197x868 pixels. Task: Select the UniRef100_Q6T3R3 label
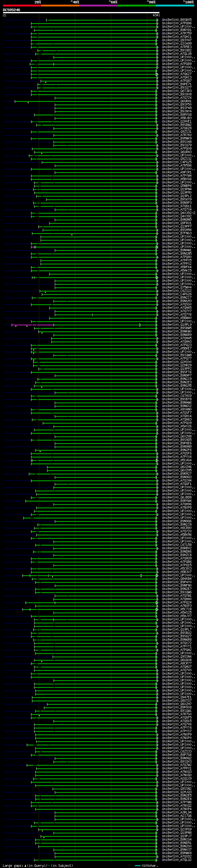point(176,91)
